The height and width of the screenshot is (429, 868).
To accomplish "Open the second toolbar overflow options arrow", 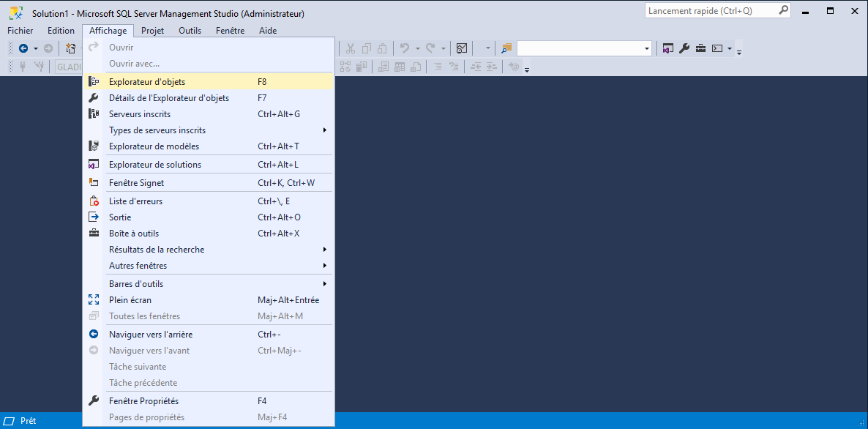I will point(527,70).
